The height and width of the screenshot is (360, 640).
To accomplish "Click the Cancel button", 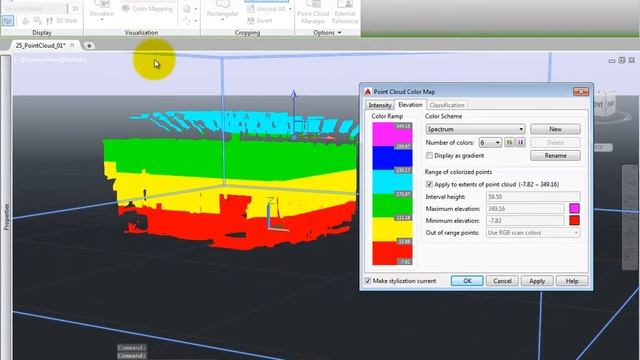I will [x=502, y=281].
